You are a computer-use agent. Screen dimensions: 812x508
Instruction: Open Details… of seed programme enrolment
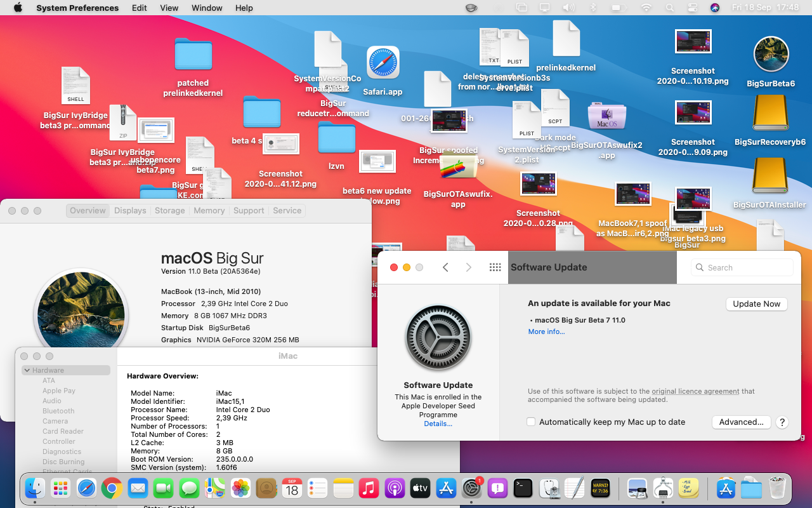(438, 424)
